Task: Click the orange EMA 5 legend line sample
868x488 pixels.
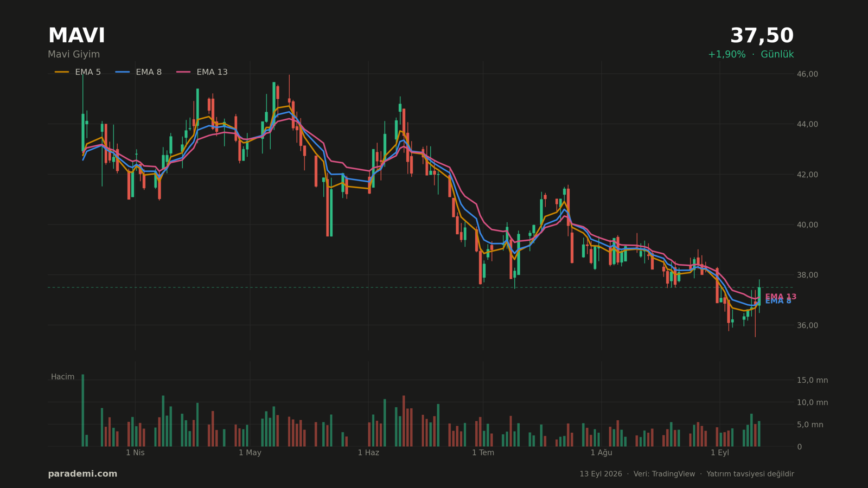Action: [62, 72]
